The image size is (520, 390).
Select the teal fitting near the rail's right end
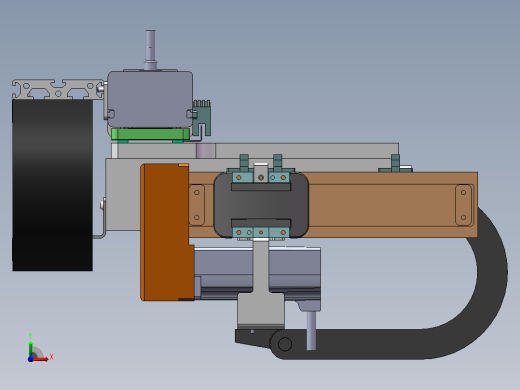pyautogui.click(x=395, y=163)
